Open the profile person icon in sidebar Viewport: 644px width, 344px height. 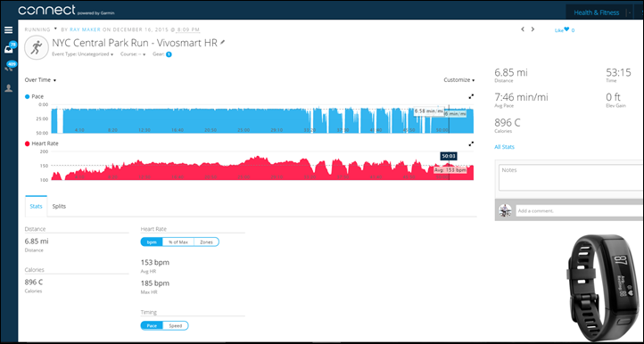(x=9, y=88)
